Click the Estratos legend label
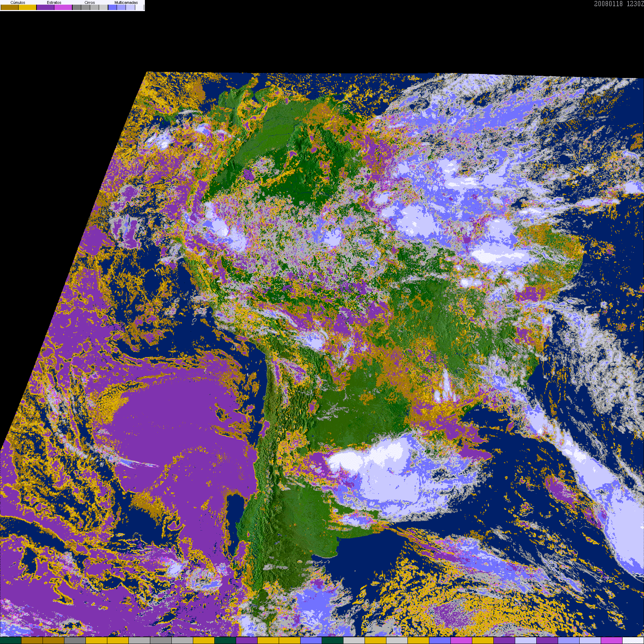 coord(54,3)
